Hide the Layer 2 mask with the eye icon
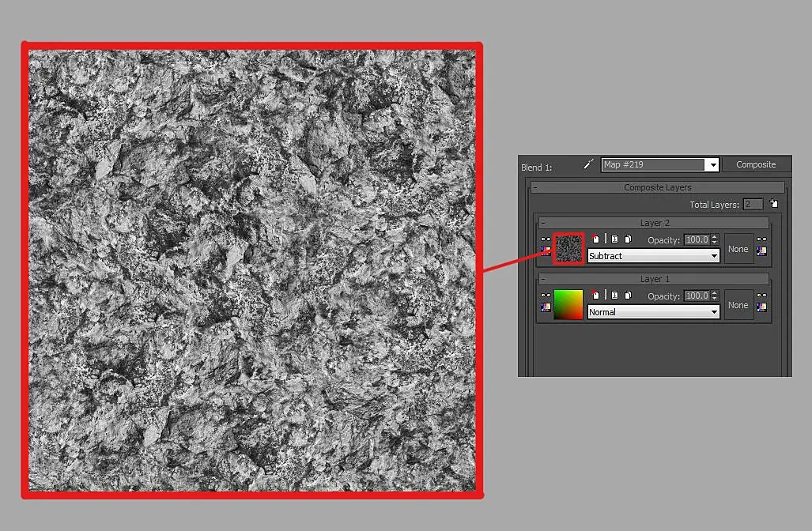This screenshot has height=531, width=812. (761, 239)
